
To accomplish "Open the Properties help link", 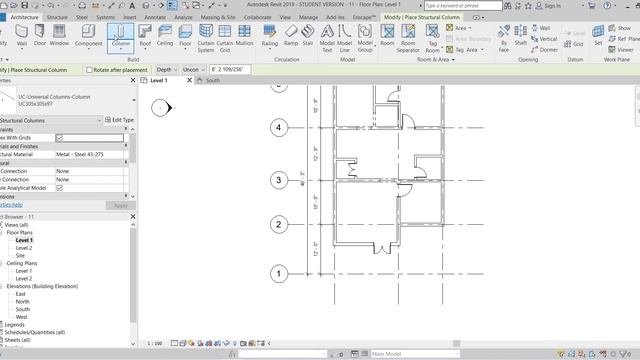I will click(11, 205).
